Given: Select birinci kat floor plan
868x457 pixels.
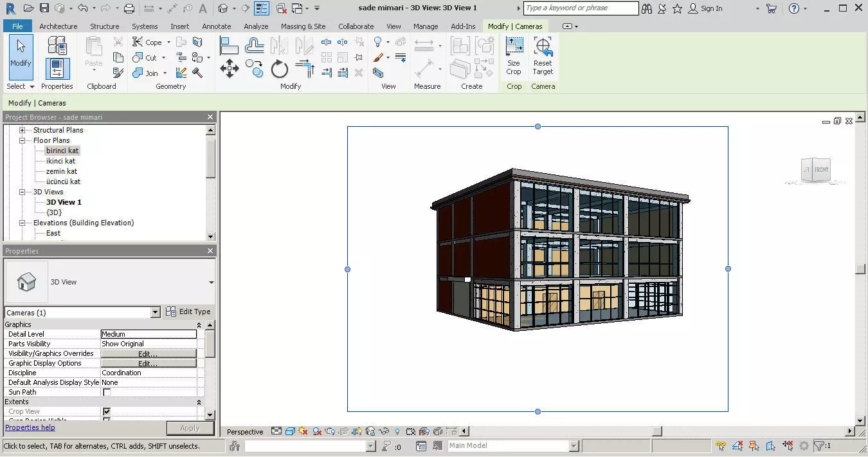Looking at the screenshot, I should pyautogui.click(x=62, y=151).
